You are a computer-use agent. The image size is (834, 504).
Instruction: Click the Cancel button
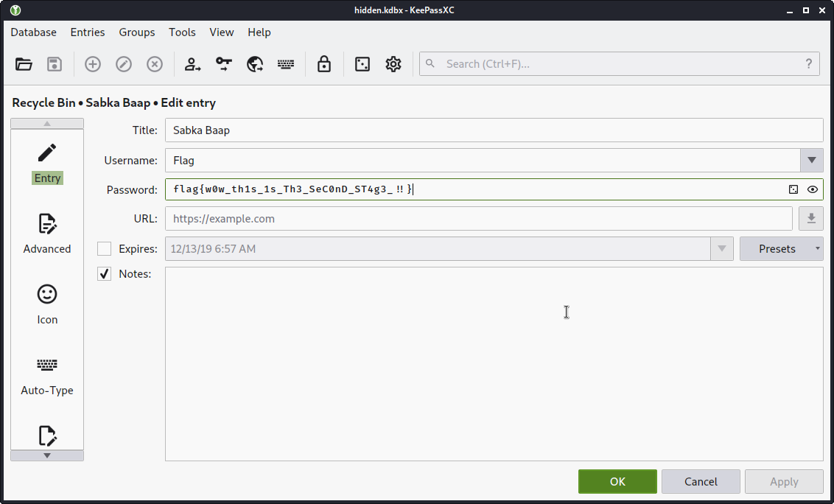click(x=701, y=482)
